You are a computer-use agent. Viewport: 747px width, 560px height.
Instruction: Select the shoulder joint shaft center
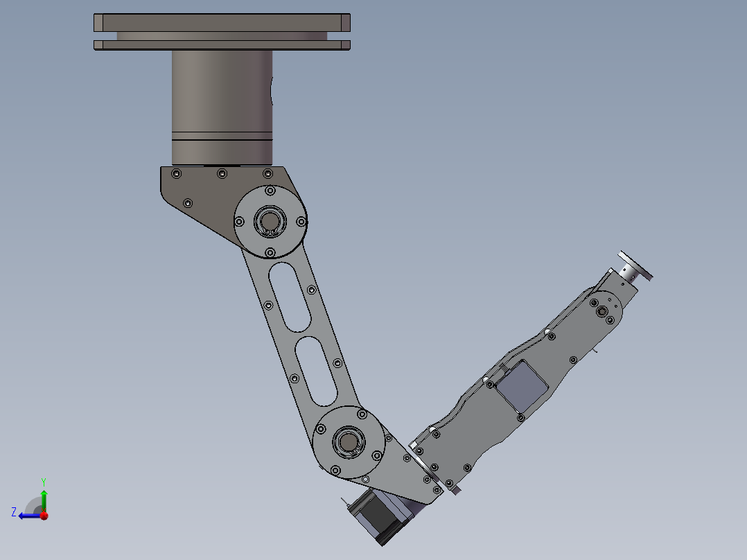[270, 221]
